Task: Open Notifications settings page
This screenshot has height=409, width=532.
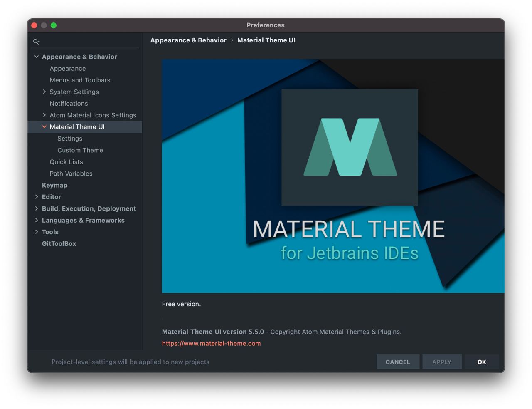Action: coord(69,103)
